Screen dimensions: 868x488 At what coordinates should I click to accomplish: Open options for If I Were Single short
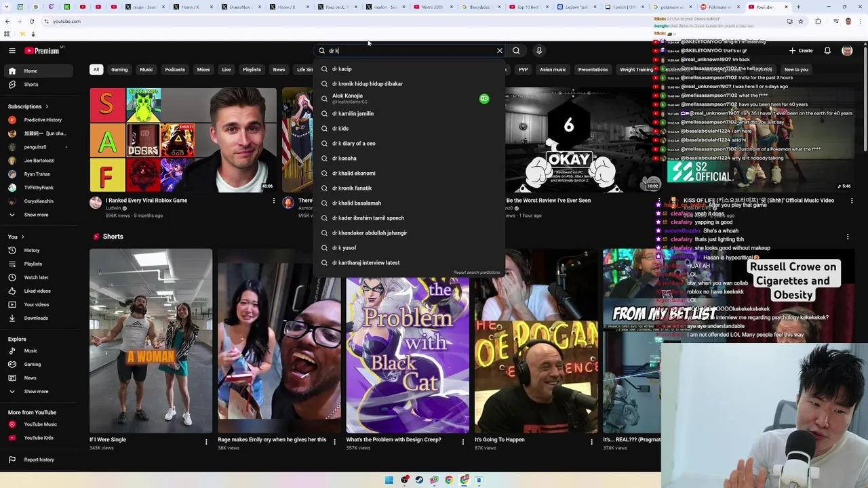(206, 441)
